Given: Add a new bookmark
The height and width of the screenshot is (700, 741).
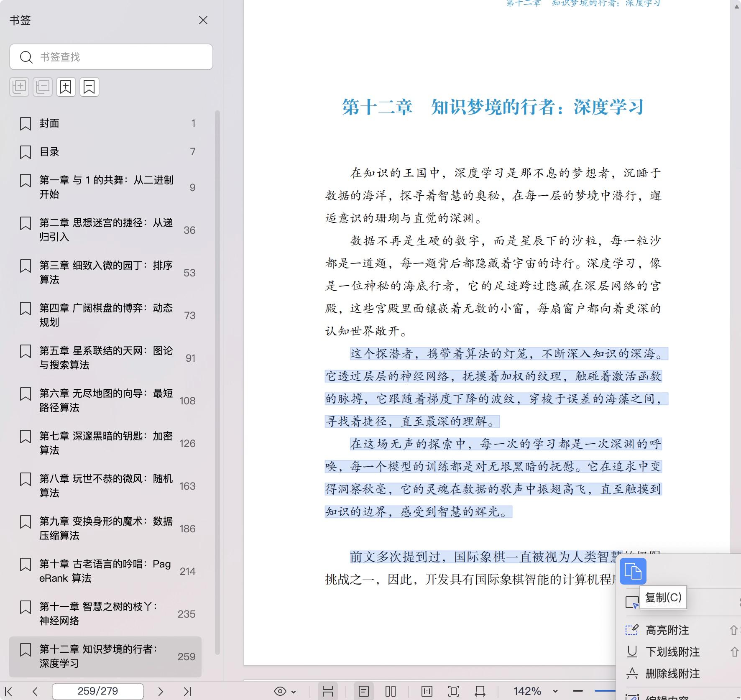Looking at the screenshot, I should tap(66, 87).
